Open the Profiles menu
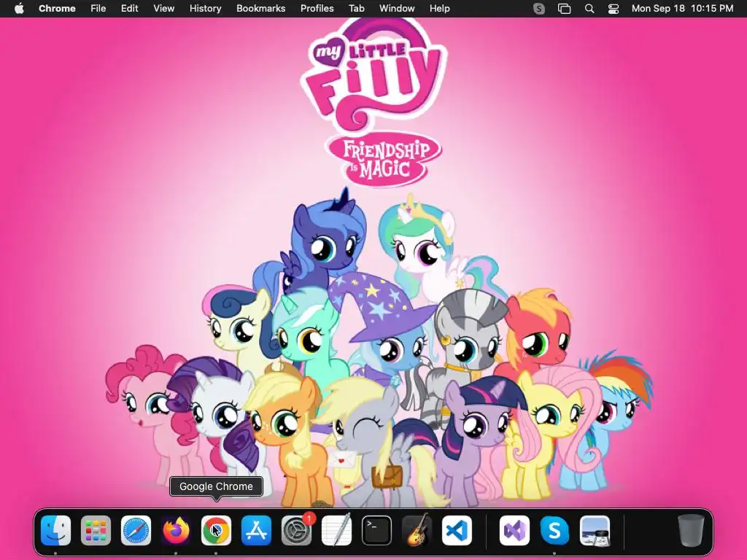Screen dimensions: 747x560 pyautogui.click(x=317, y=9)
